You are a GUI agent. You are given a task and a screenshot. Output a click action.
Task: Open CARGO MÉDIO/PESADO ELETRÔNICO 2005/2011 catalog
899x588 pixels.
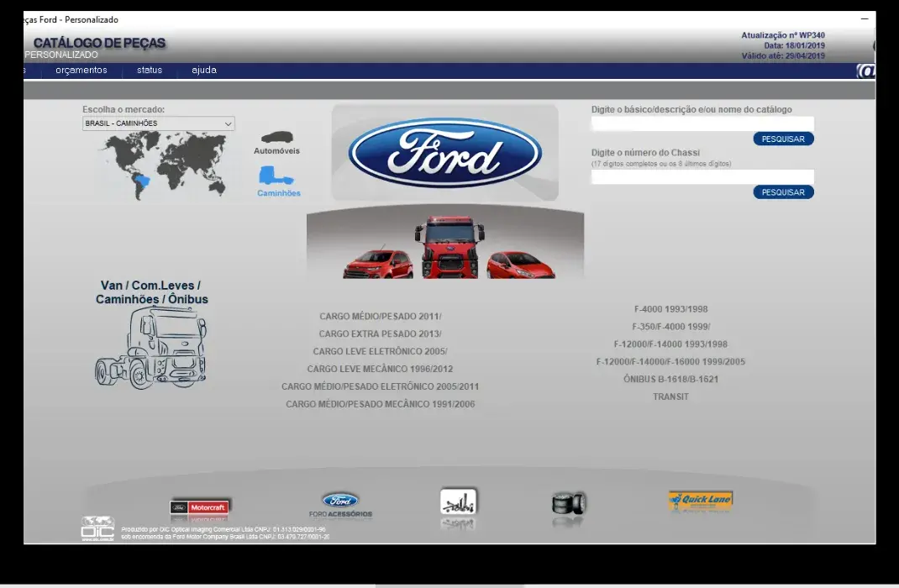pyautogui.click(x=380, y=386)
